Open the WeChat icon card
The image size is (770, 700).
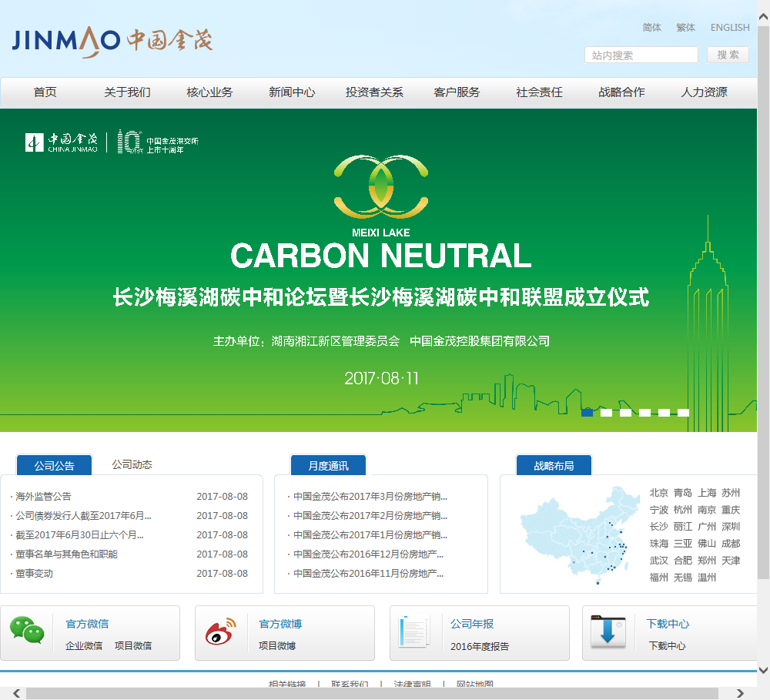tap(27, 630)
